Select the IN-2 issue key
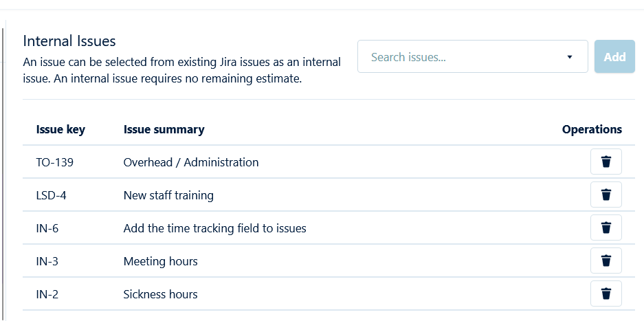Screen dimensions: 644x321 click(x=47, y=294)
